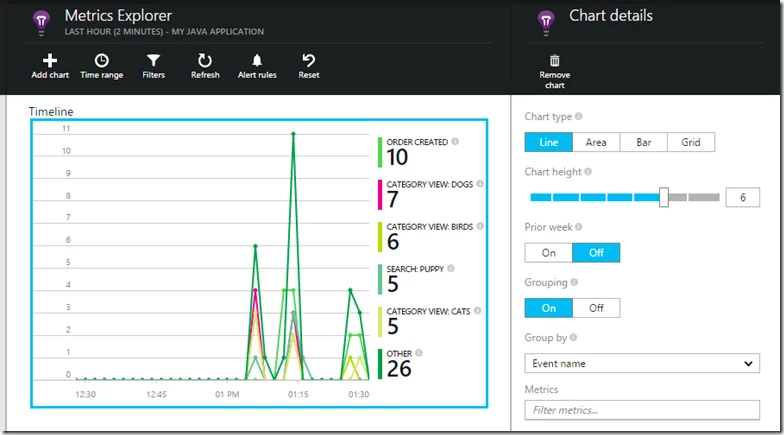This screenshot has height=435, width=784.
Task: Select the Area chart type
Action: coord(596,142)
